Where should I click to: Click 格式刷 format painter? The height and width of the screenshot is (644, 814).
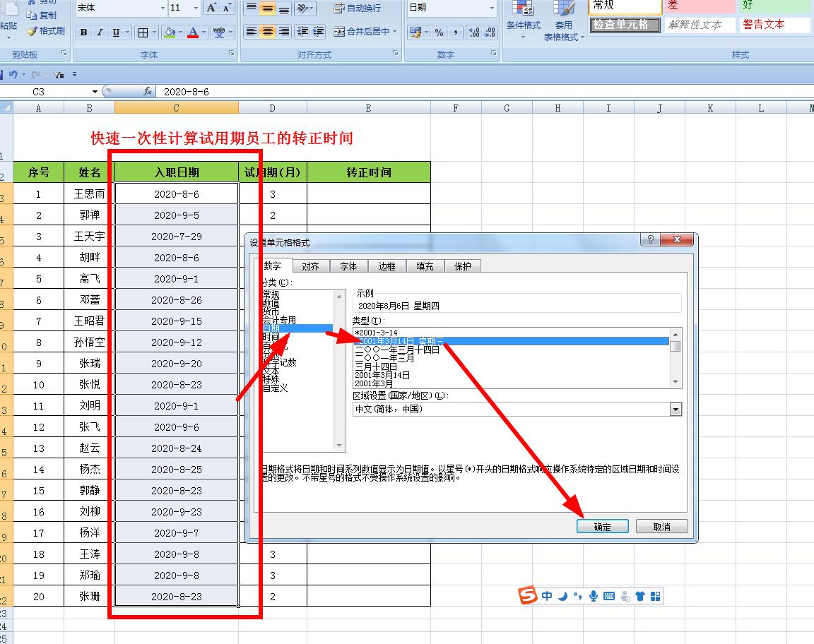click(46, 30)
